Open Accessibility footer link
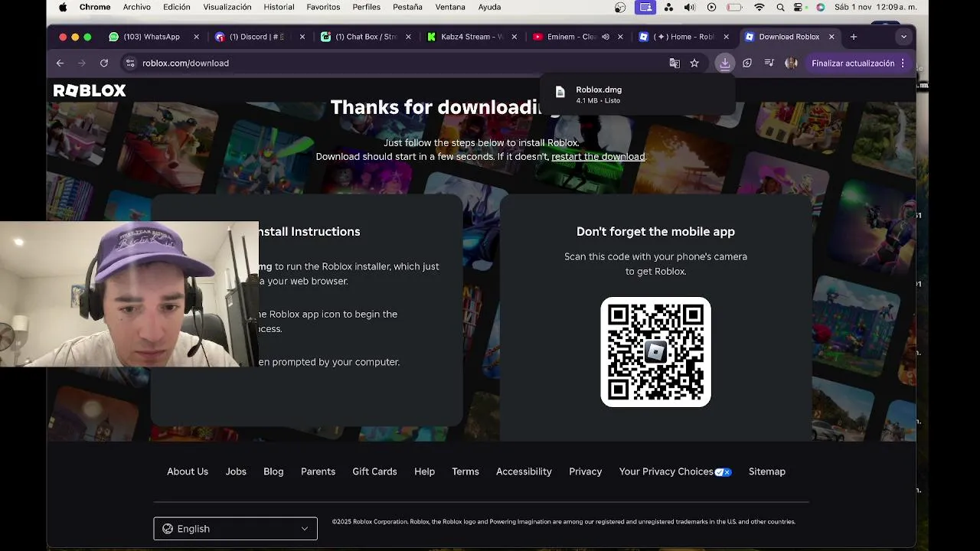The width and height of the screenshot is (980, 551). [524, 471]
